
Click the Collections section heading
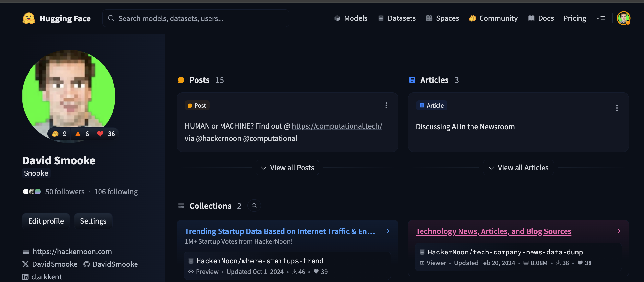pos(210,206)
